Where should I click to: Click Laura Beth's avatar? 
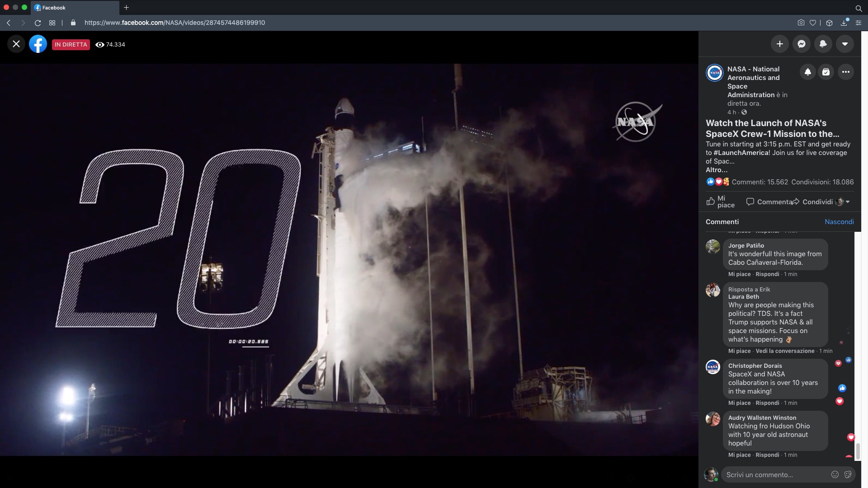click(713, 290)
